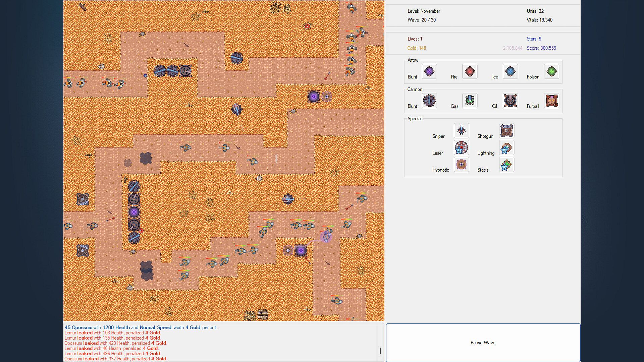This screenshot has width=644, height=362.
Task: Choose the Ice Arrow tower
Action: coord(510,71)
